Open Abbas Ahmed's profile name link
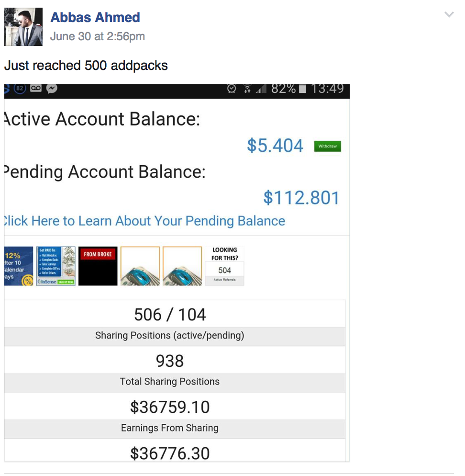Image resolution: width=465 pixels, height=476 pixels. (95, 18)
